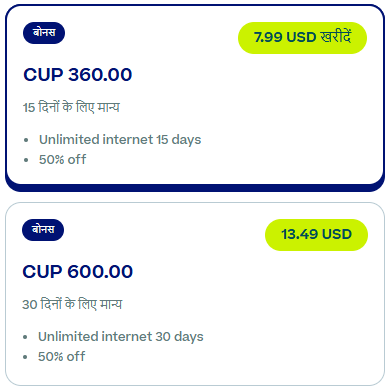Click Unlimited internet 15 days item
This screenshot has width=390, height=388.
coord(120,140)
